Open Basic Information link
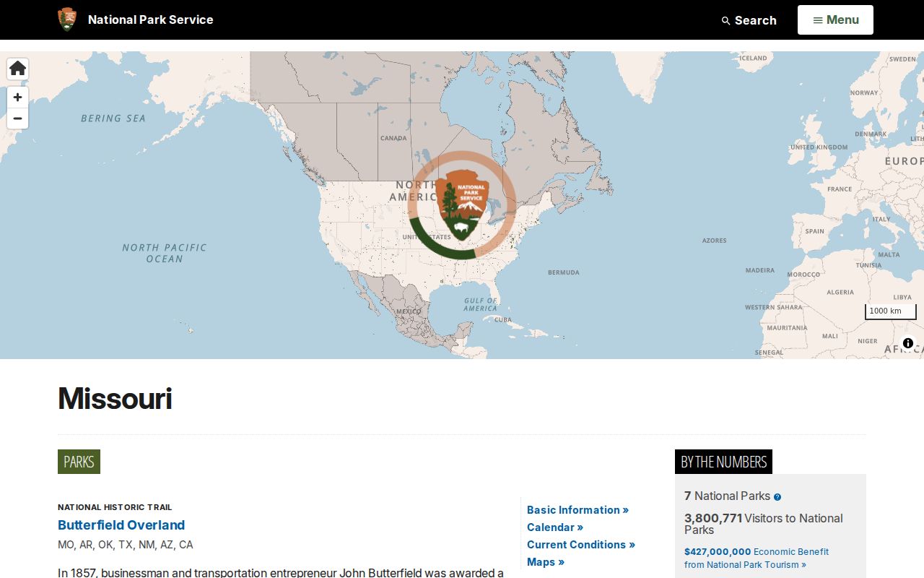The width and height of the screenshot is (924, 578). click(577, 510)
